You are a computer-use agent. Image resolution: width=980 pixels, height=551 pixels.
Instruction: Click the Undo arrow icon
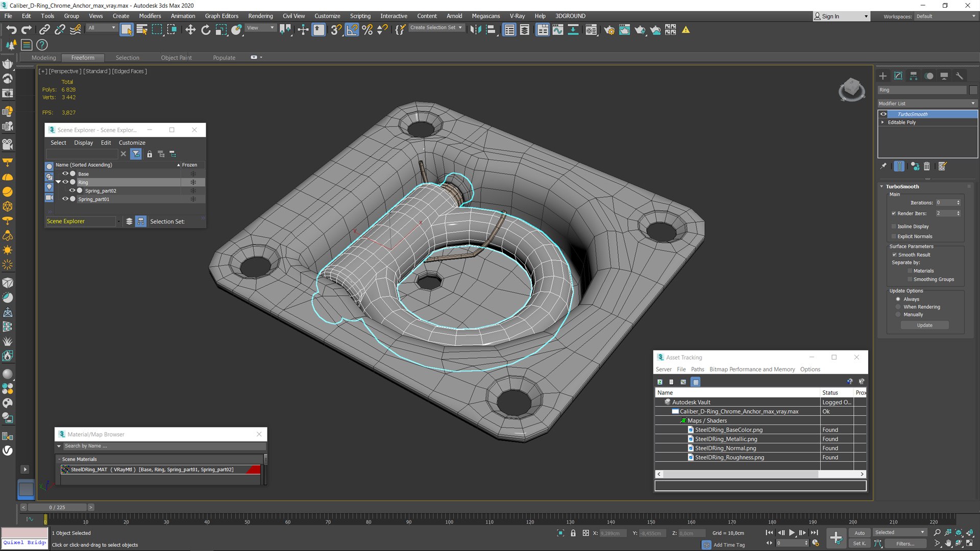[x=11, y=30]
